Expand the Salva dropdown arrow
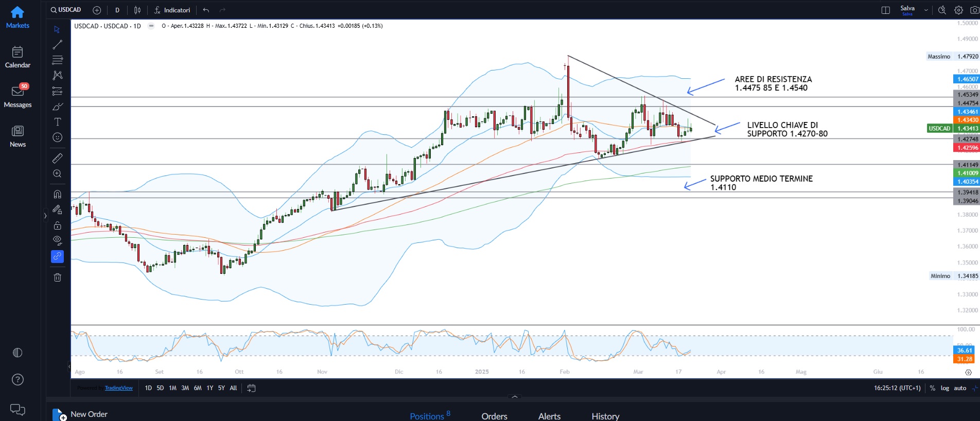This screenshot has width=980, height=421. coord(926,10)
